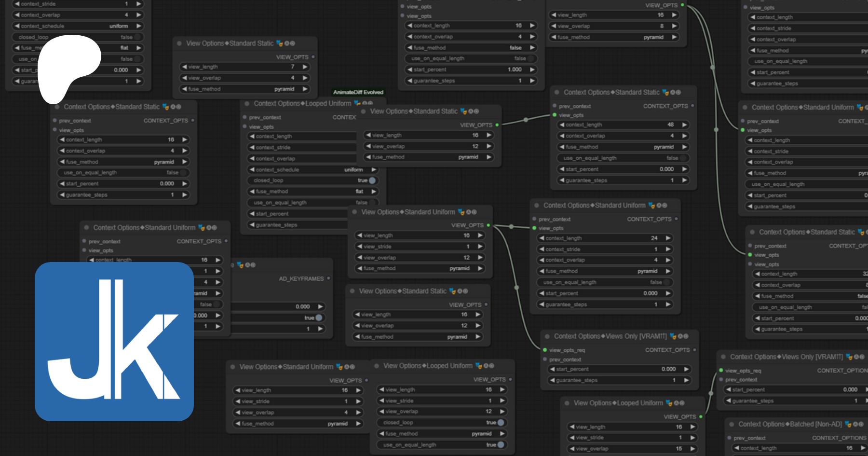
Task: Click the Context Options Batched [Non-AD] title
Action: [x=790, y=425]
